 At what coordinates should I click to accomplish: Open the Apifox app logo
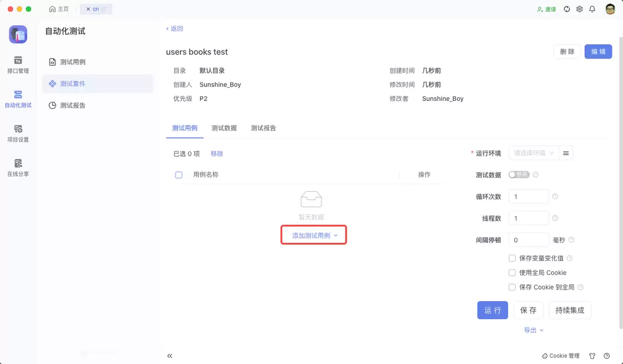[18, 34]
